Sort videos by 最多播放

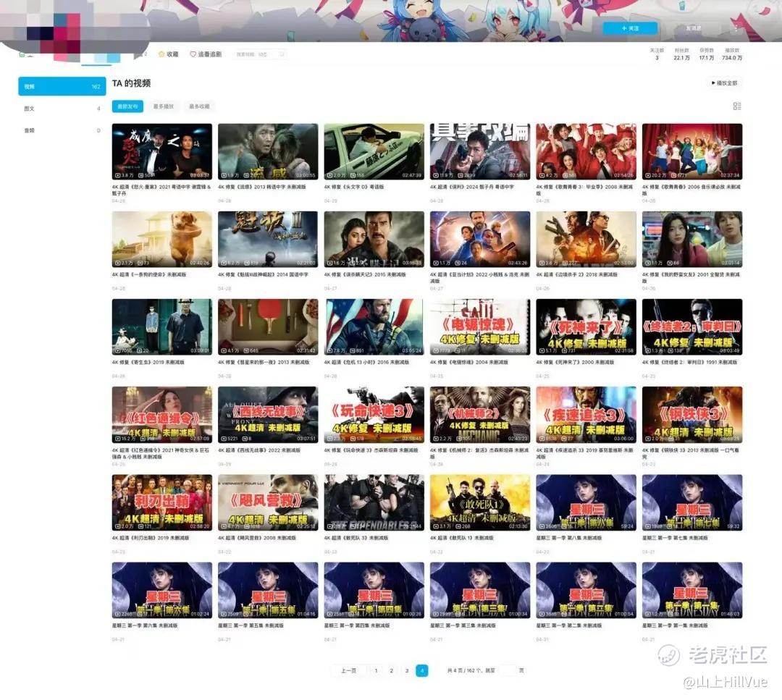(x=163, y=106)
